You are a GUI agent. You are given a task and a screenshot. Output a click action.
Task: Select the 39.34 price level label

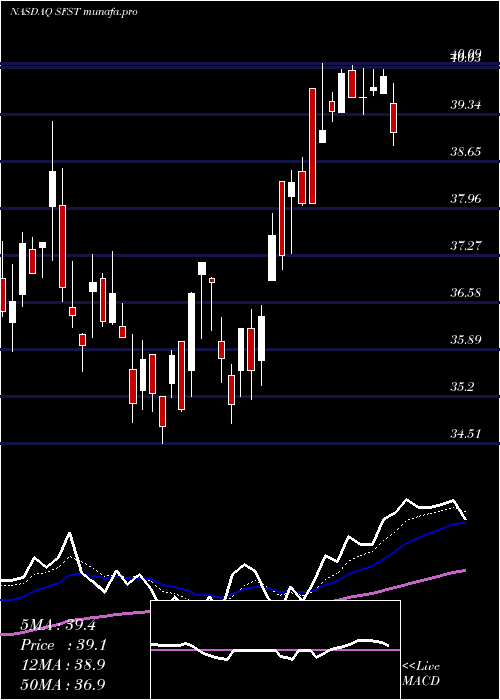click(x=466, y=105)
